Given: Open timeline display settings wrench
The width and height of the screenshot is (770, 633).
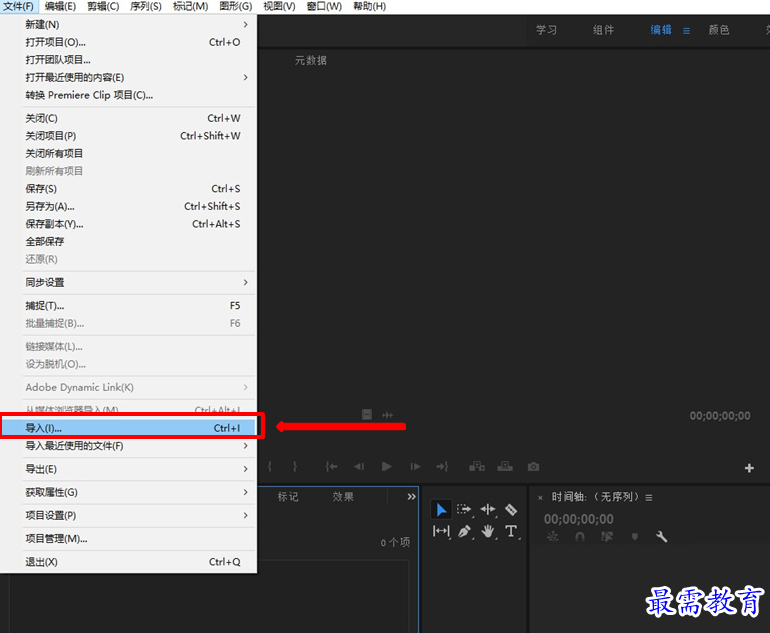Looking at the screenshot, I should (x=661, y=537).
